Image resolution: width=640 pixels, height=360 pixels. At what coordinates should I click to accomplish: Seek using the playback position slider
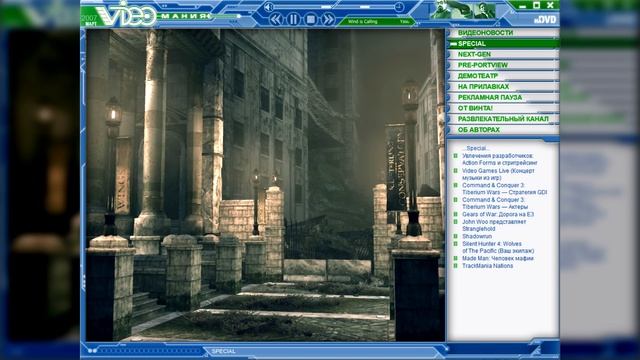364,7
